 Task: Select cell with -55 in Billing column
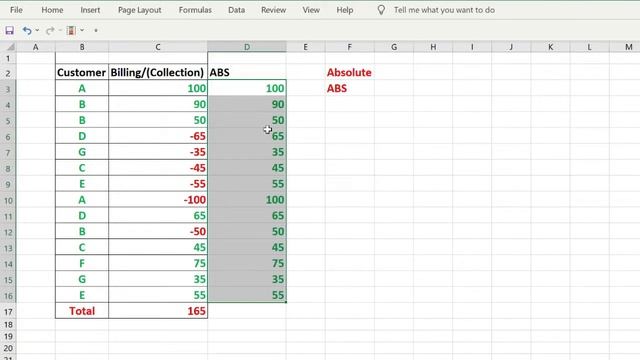(x=158, y=184)
